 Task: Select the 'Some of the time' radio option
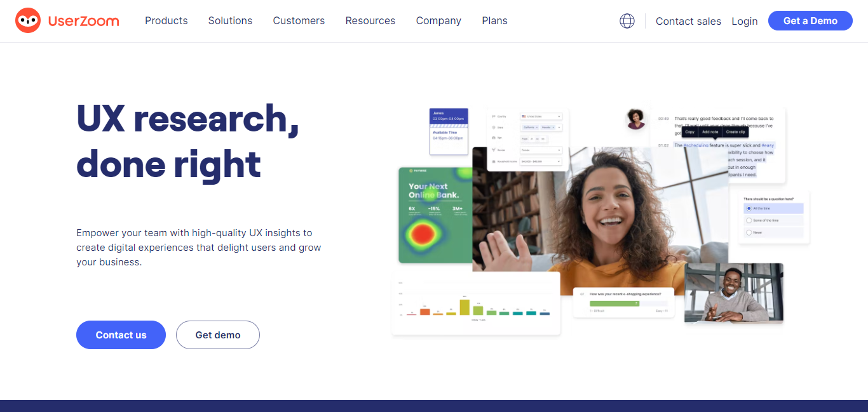[x=773, y=220]
